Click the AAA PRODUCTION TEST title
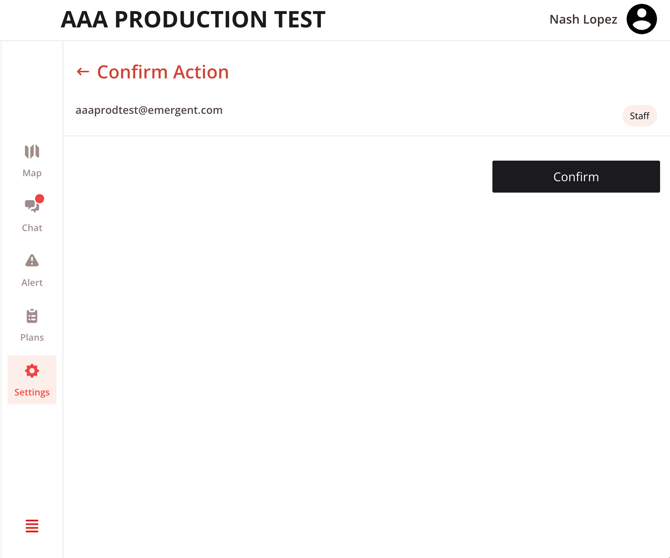 pyautogui.click(x=193, y=19)
